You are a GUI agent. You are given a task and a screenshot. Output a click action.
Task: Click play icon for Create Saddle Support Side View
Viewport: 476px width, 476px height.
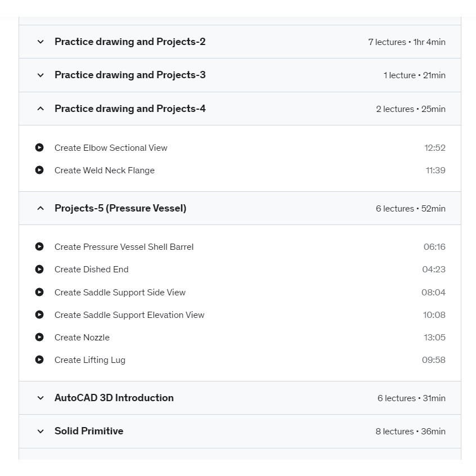click(39, 292)
